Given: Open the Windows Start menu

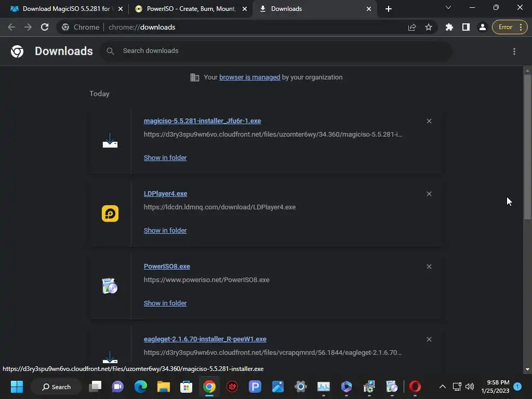Looking at the screenshot, I should pyautogui.click(x=17, y=387).
